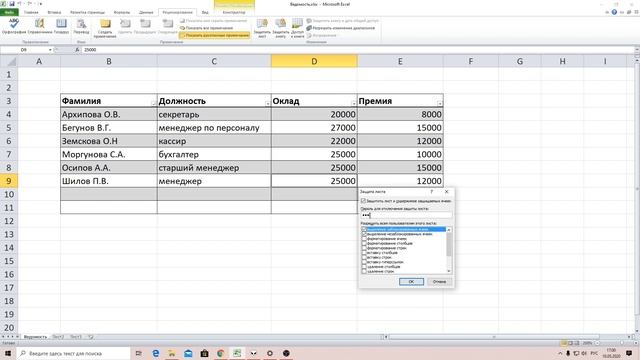Screen dimensions: 640x360
Task: Expand the Name Box dropdown
Action: pyautogui.click(x=50, y=50)
